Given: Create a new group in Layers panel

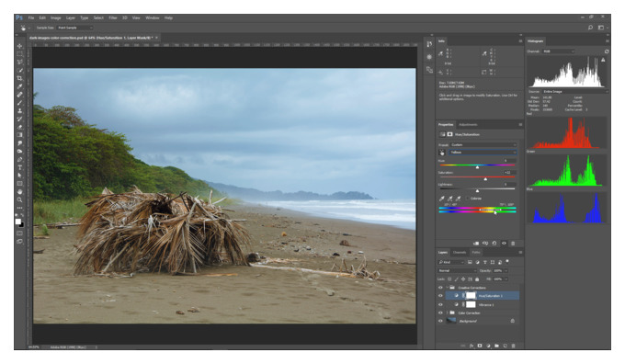Looking at the screenshot, I should [496, 346].
